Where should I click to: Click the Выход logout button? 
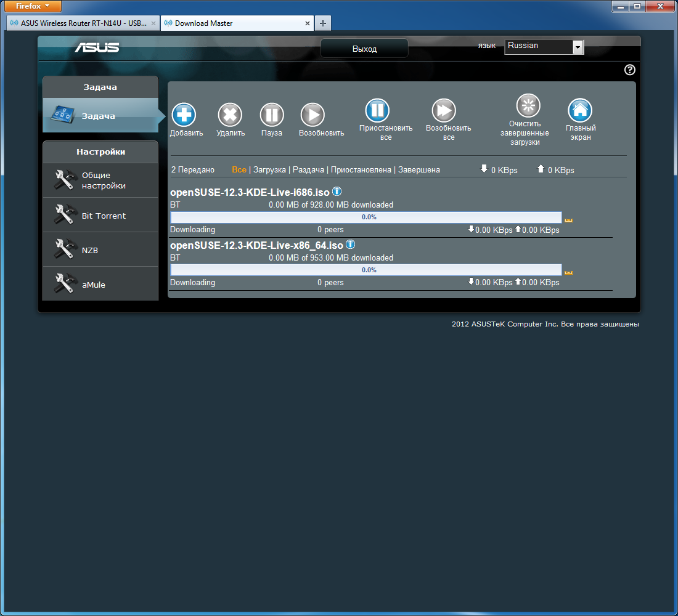pyautogui.click(x=364, y=49)
